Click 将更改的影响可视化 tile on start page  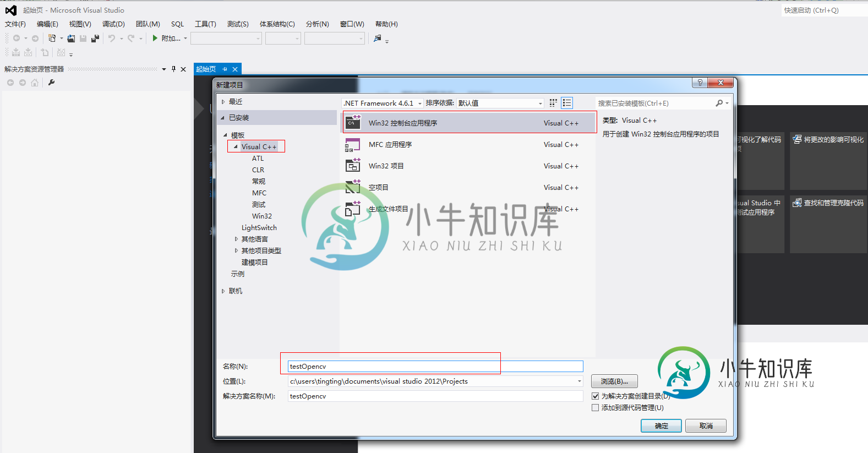828,161
